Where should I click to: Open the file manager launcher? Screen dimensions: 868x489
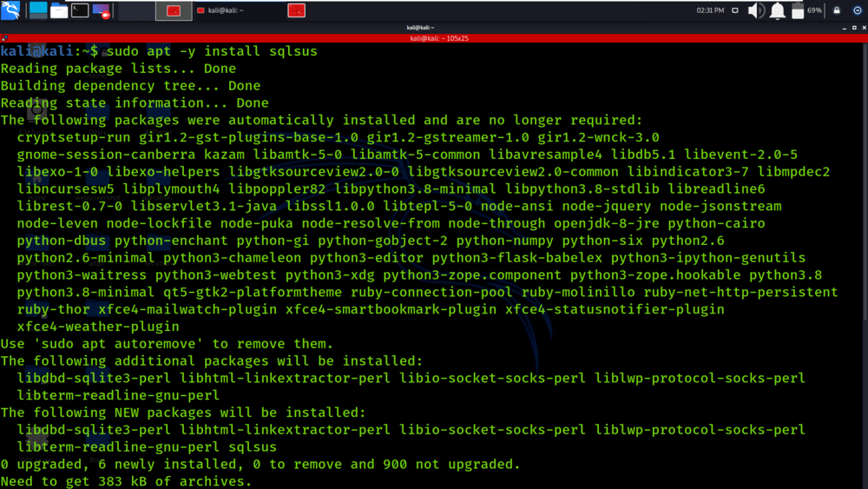[x=59, y=10]
